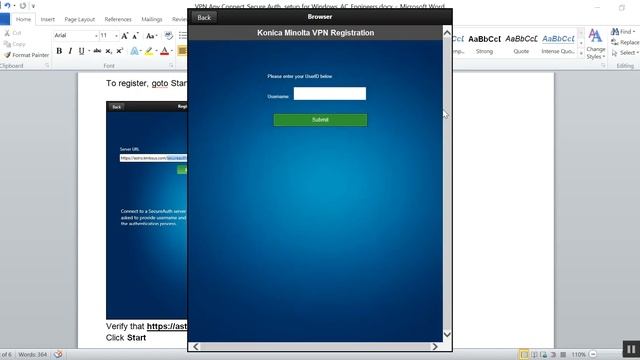Screen dimensions: 640x360
Task: Click Undo icon in Quick Access Toolbar
Action: click(x=7, y=6)
